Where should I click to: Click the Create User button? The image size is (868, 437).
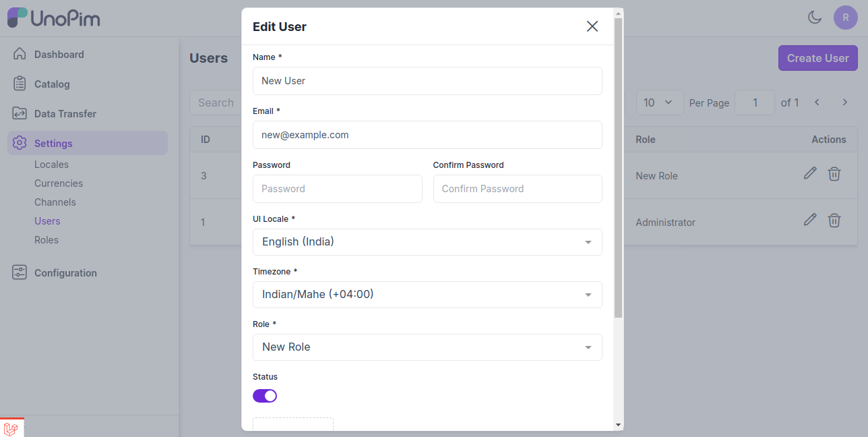coord(817,58)
